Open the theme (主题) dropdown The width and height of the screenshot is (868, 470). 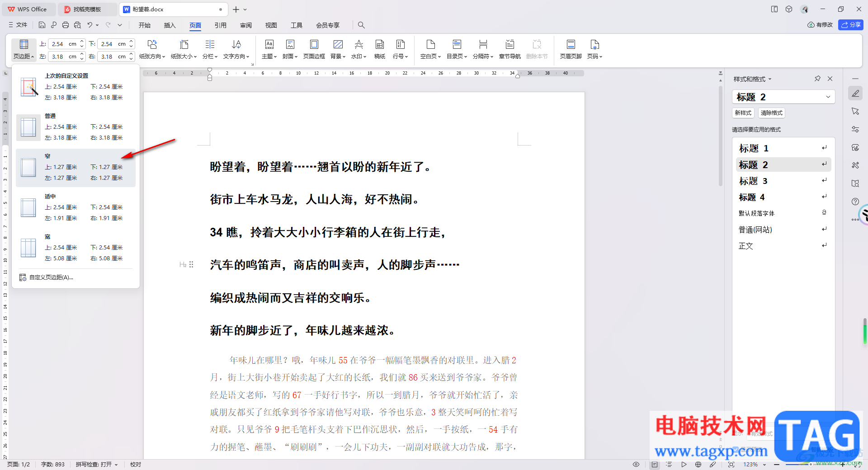tap(269, 49)
